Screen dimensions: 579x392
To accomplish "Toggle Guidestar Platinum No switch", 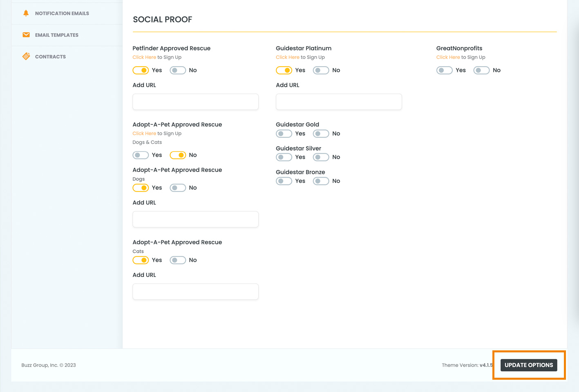I will 321,70.
